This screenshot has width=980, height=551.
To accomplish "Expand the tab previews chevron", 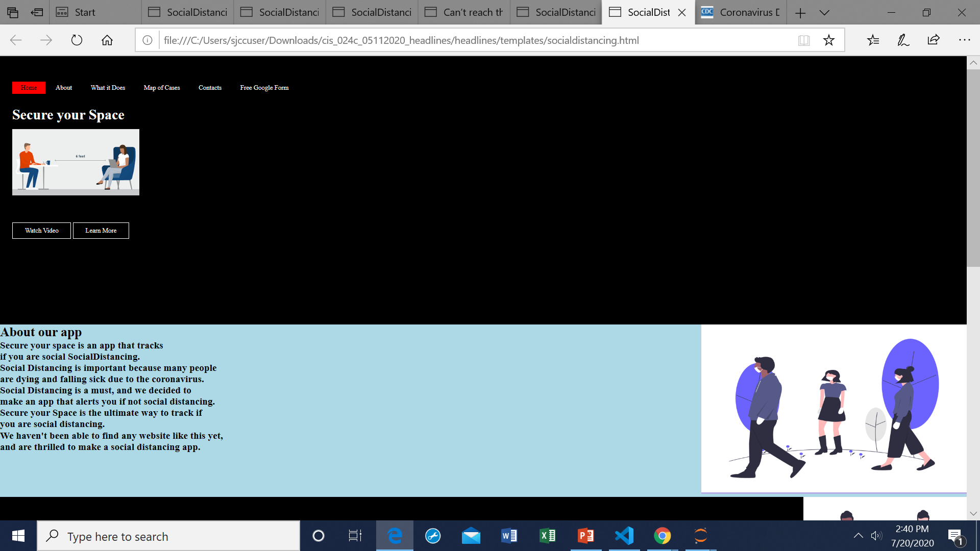I will coord(824,12).
